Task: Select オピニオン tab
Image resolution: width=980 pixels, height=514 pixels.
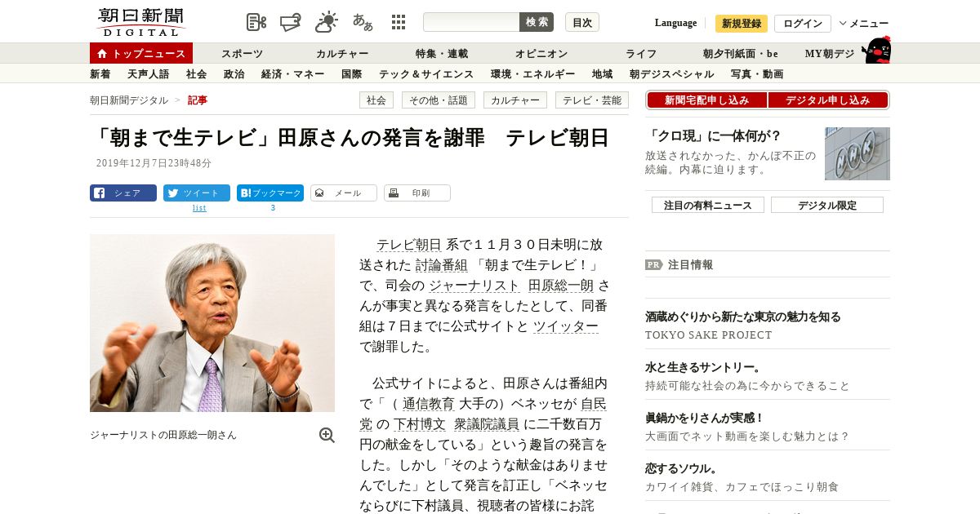Action: (x=541, y=53)
